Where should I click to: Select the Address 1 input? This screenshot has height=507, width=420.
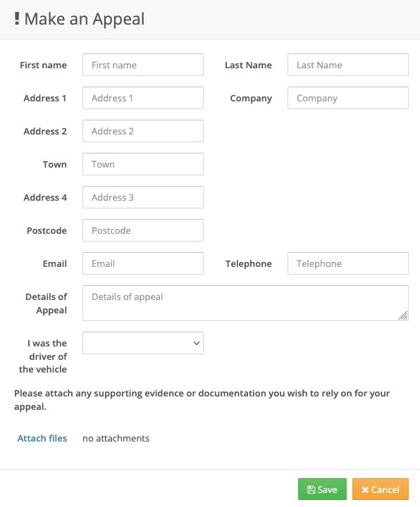pos(143,98)
